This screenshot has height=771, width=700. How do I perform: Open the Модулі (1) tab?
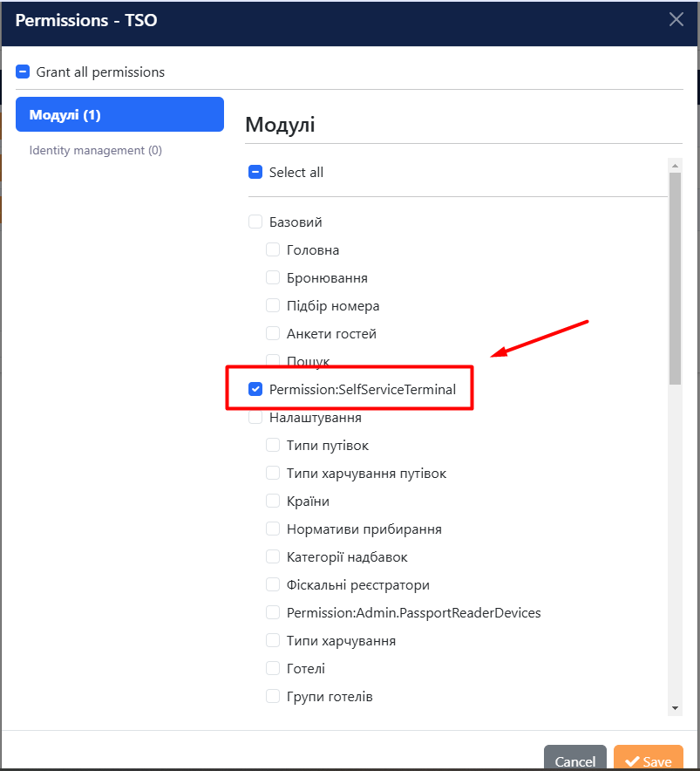119,115
